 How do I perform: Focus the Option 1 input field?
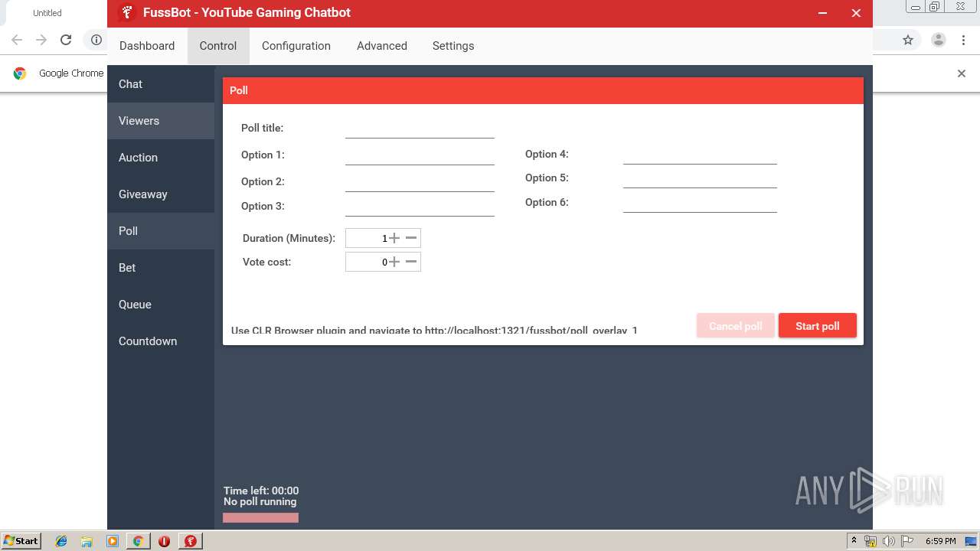(x=420, y=155)
